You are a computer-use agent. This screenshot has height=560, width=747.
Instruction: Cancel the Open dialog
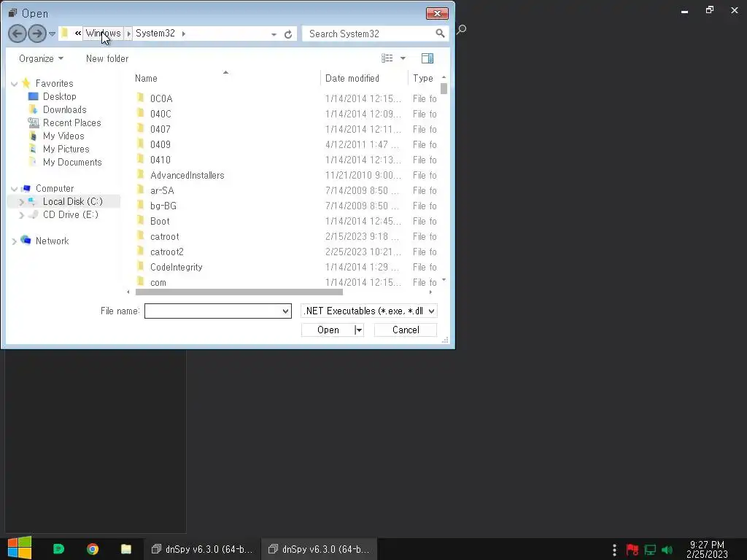[x=406, y=330]
